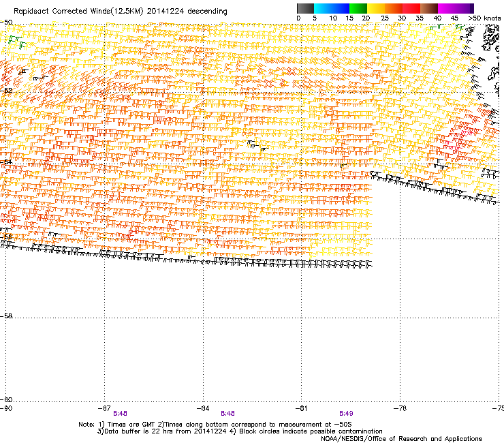Screen dimensions: 504x443
Task: Click the yellow 20-25 knots color segment
Action: point(376,8)
